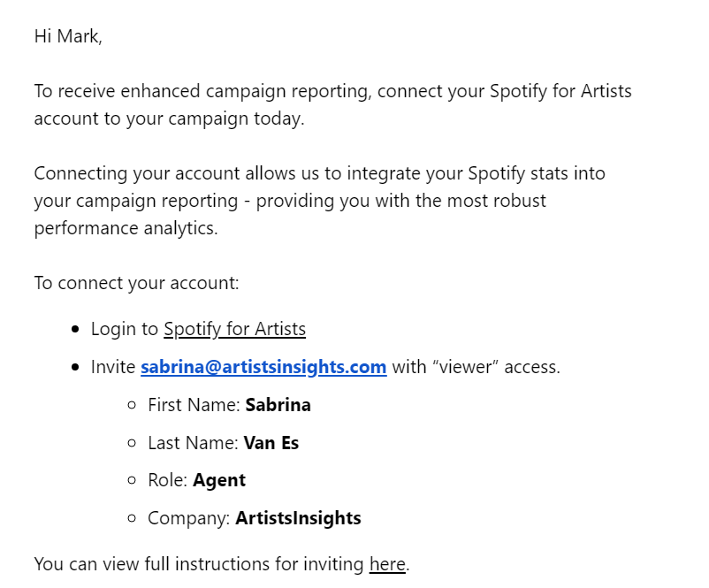
Task: Click the 'Hi Mark,' greeting text
Action: tap(68, 36)
